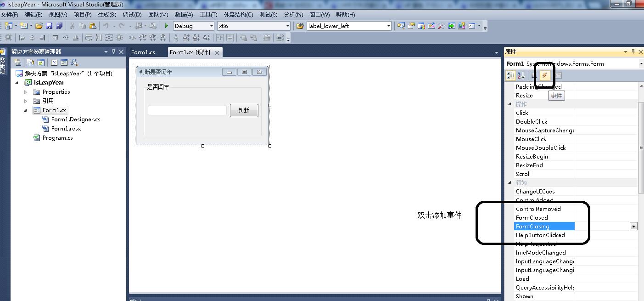The height and width of the screenshot is (301, 644).
Task: Click View Designer icon in Solution Explorer
Action: coord(64,62)
